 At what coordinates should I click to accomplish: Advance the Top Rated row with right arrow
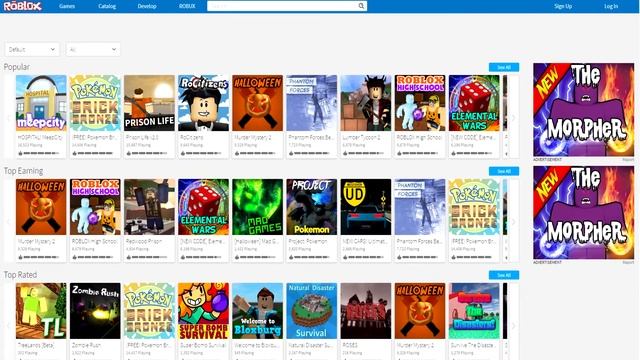pyautogui.click(x=513, y=325)
